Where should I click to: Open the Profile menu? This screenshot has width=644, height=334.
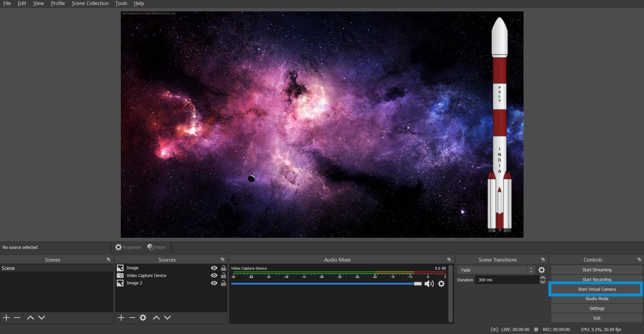(x=58, y=3)
